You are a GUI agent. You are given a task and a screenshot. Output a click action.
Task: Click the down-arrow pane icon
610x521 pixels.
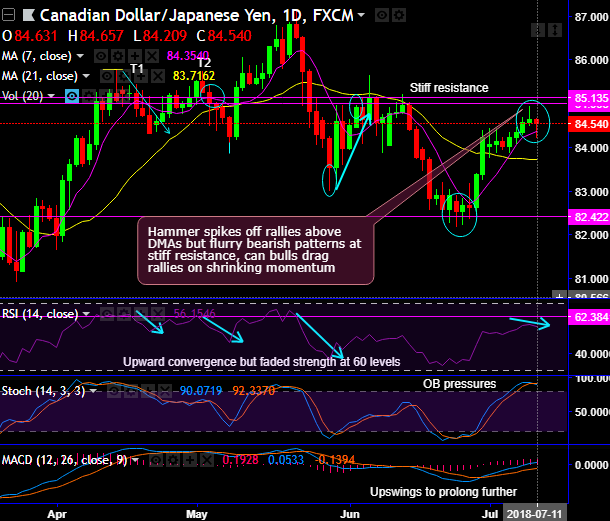pyautogui.click(x=538, y=30)
